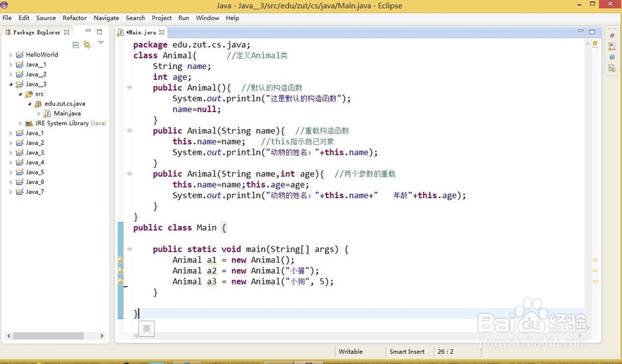Open the Declaration view icon
This screenshot has height=364, width=622.
click(x=612, y=68)
